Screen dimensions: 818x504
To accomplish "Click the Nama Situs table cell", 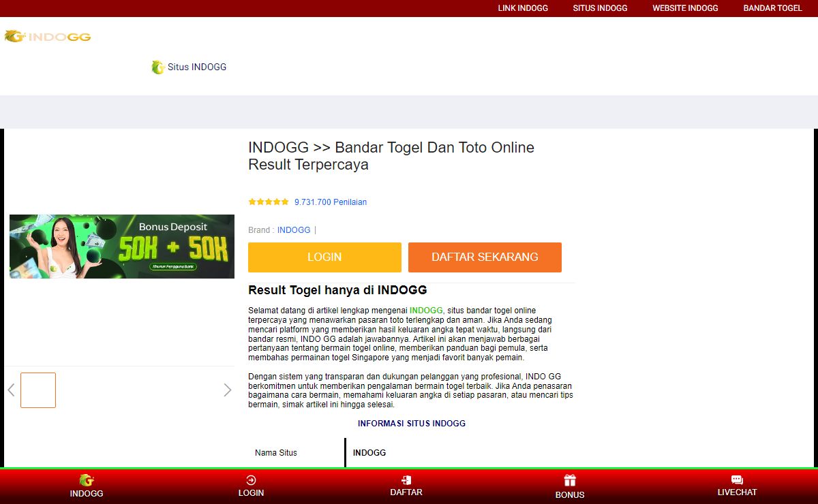I will pyautogui.click(x=297, y=453).
